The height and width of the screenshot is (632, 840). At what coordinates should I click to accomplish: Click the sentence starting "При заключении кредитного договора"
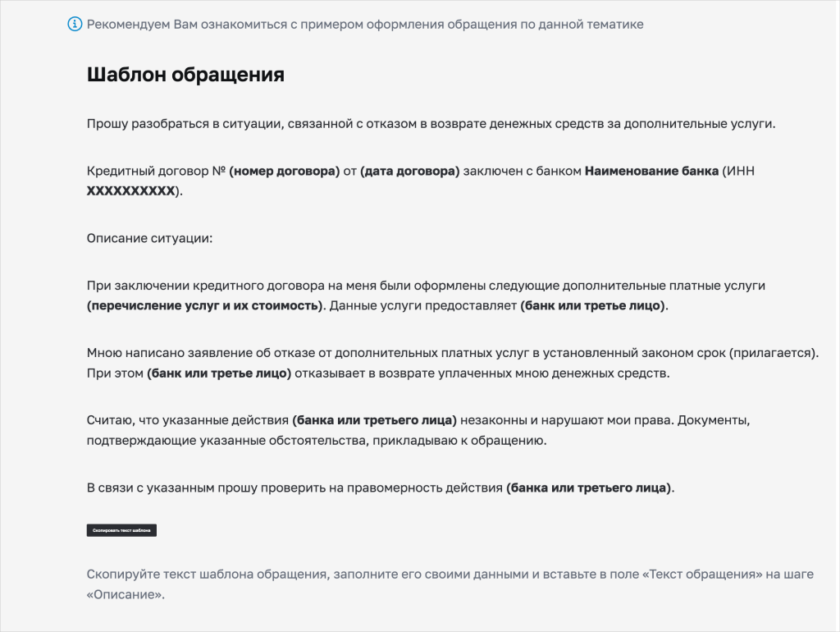click(x=426, y=286)
